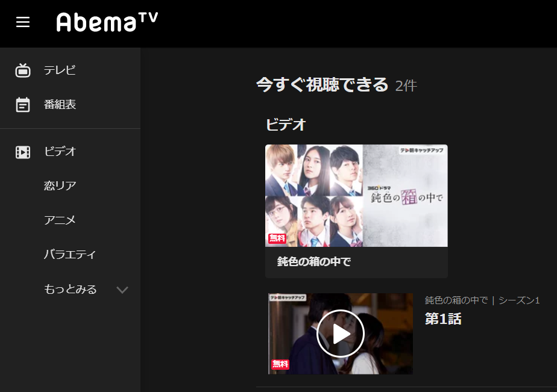Select the もっとみる text in the sidebar
This screenshot has height=392, width=557.
tap(71, 289)
